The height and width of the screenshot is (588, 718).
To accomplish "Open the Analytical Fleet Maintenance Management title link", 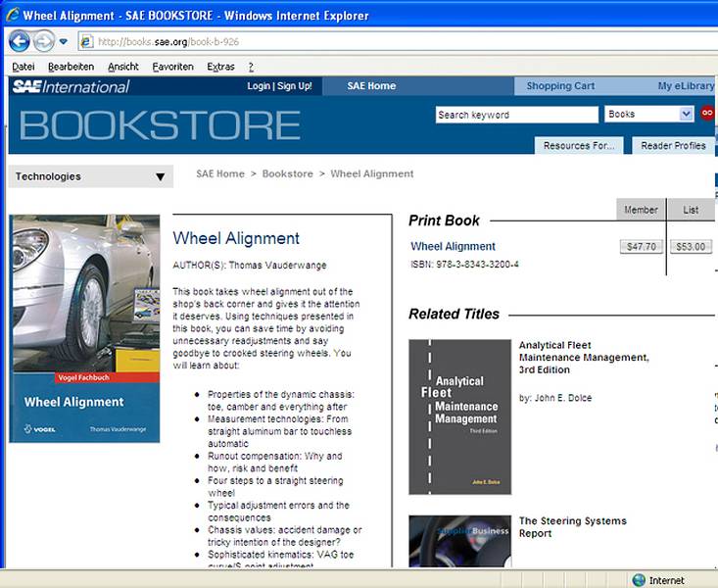I will pyautogui.click(x=584, y=358).
